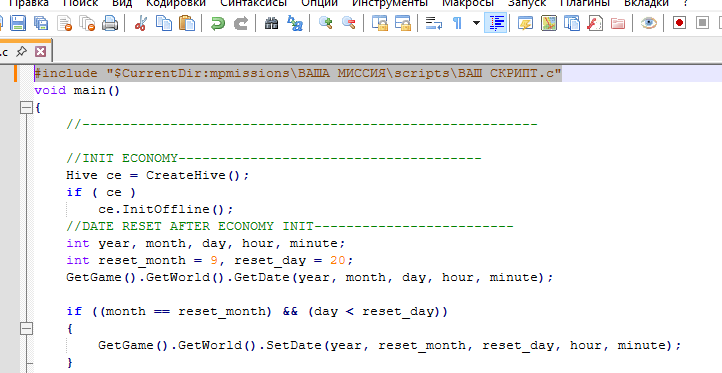This screenshot has height=373, width=722.
Task: Click the value 20 of reset_day
Action: 338,261
